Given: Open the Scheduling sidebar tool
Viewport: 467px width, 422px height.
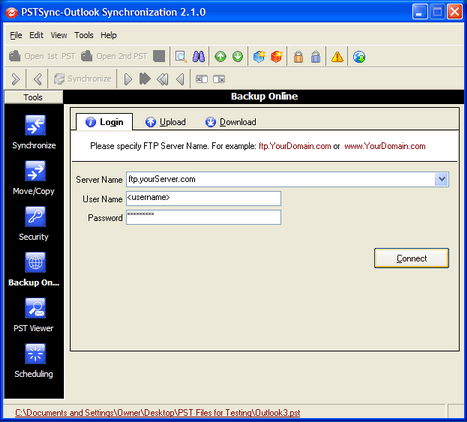Looking at the screenshot, I should pos(34,361).
